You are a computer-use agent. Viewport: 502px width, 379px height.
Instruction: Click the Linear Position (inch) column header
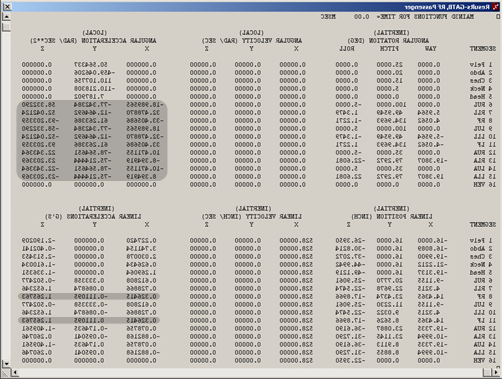coord(392,217)
